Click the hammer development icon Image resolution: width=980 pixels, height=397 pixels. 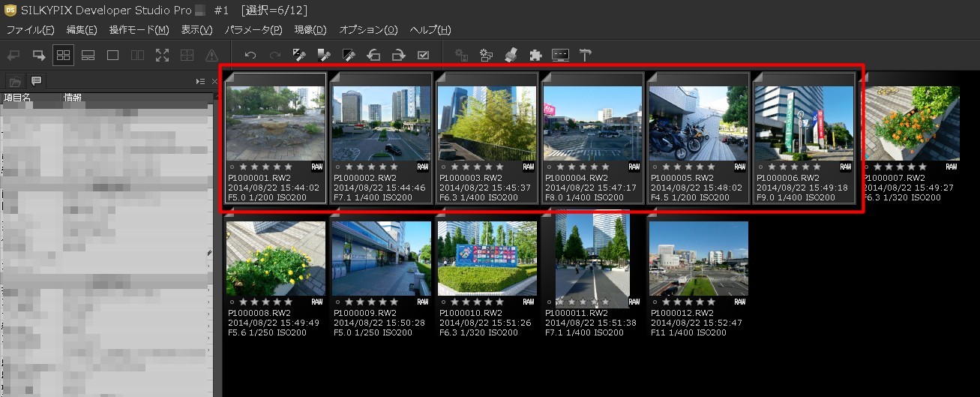[586, 56]
